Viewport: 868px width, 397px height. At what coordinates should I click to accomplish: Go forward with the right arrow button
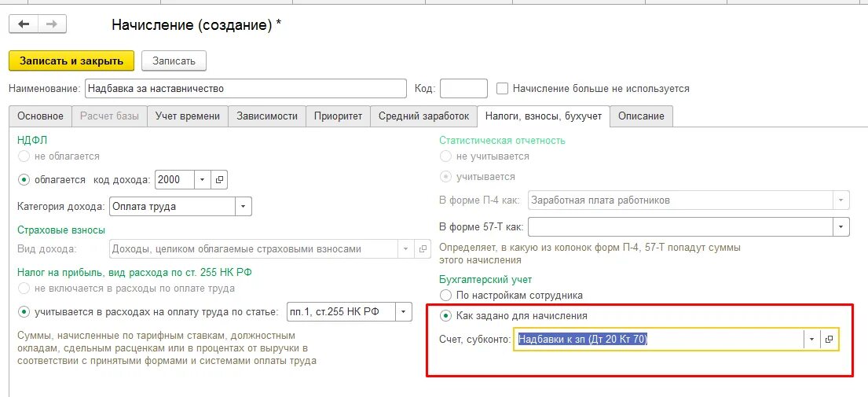point(52,24)
